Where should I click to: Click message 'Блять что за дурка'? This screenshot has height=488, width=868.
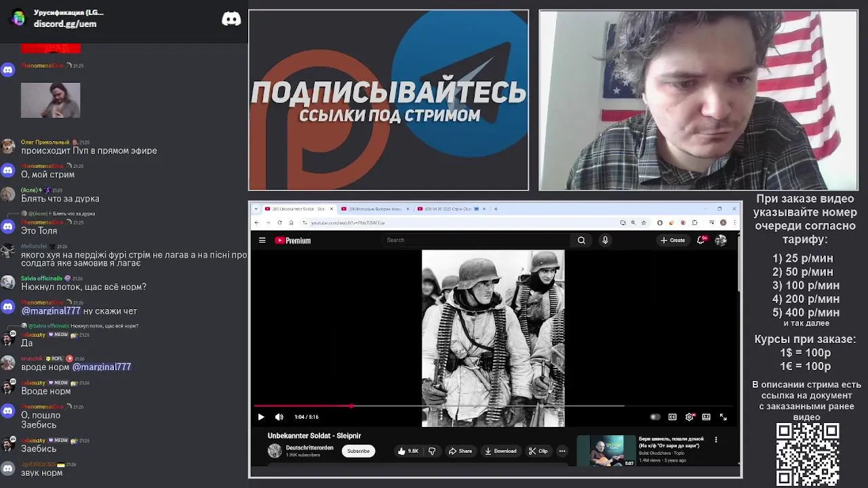coord(60,199)
